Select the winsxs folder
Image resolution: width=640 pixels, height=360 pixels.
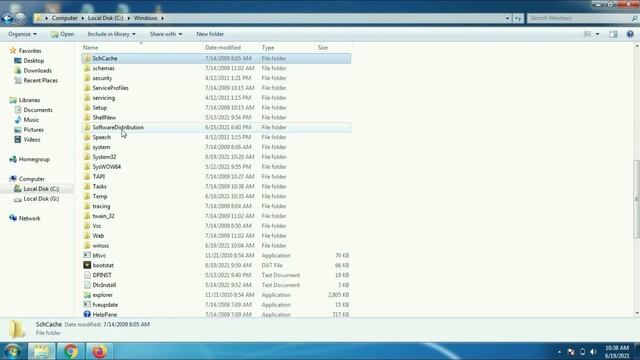[100, 246]
